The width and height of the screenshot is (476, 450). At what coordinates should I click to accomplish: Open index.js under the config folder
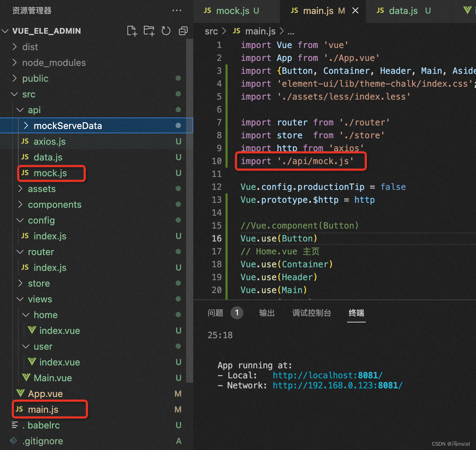pos(97,236)
